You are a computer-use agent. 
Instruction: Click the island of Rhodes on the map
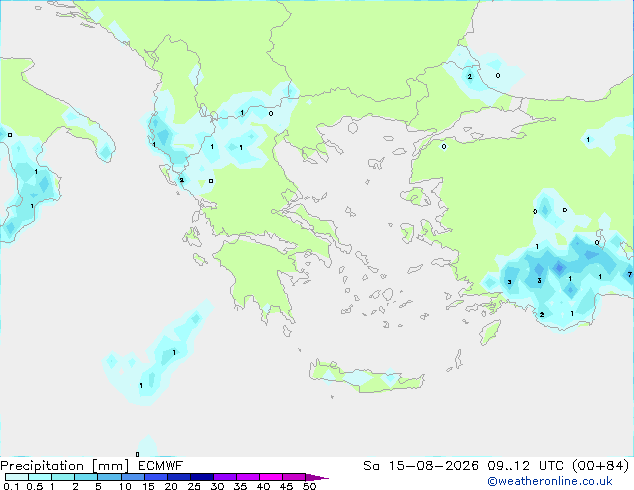[490, 332]
